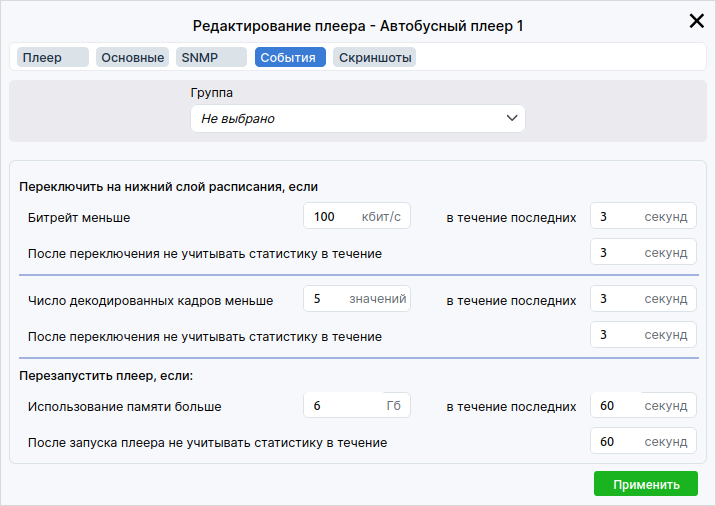This screenshot has height=506, width=716.
Task: Click heading Переключить на нижний слой расписания, если
Action: click(x=168, y=187)
